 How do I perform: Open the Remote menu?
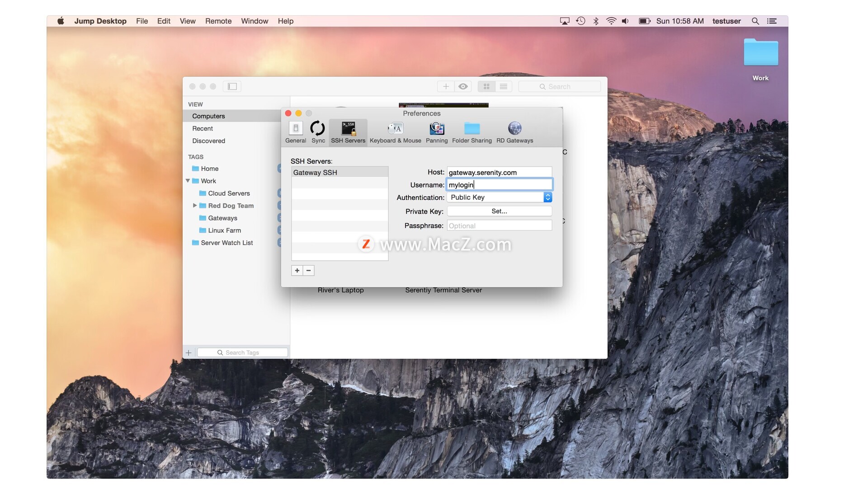(218, 21)
